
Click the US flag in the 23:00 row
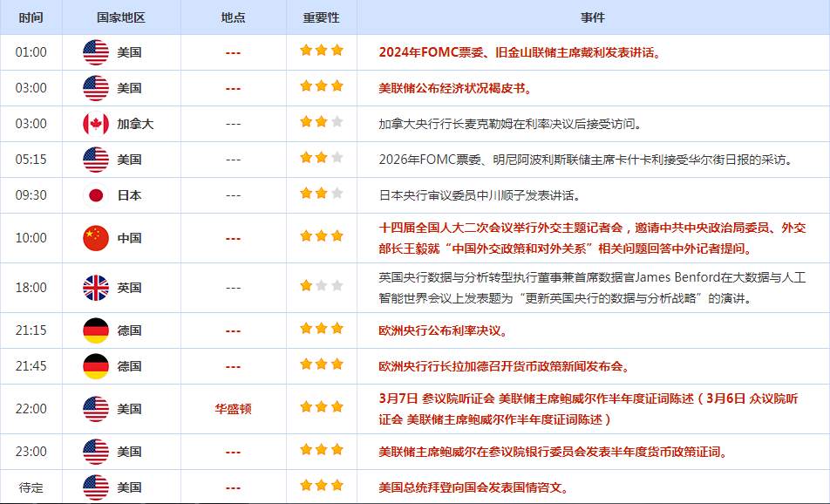[96, 452]
